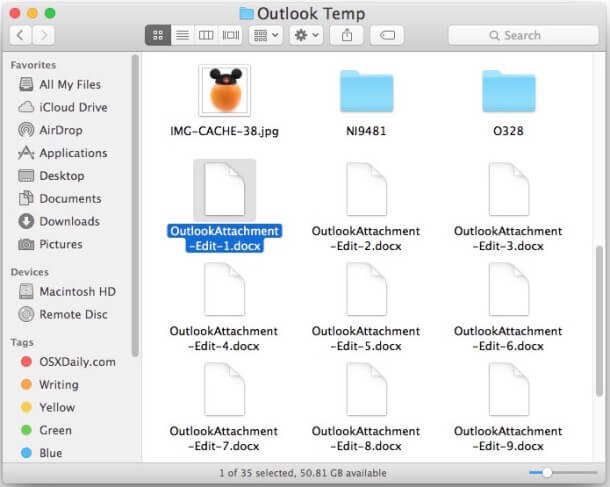Viewport: 610px width, 487px height.
Task: Close the Finder window with red button
Action: [x=15, y=13]
